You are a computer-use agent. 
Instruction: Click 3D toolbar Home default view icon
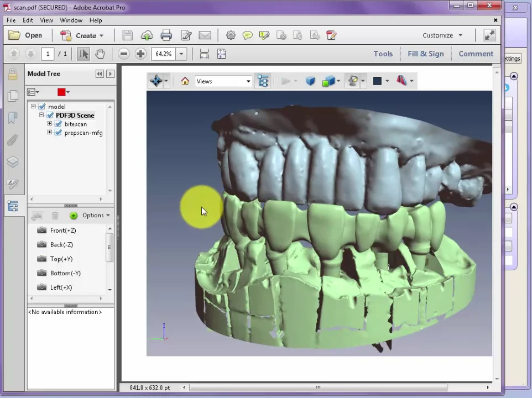tap(185, 81)
